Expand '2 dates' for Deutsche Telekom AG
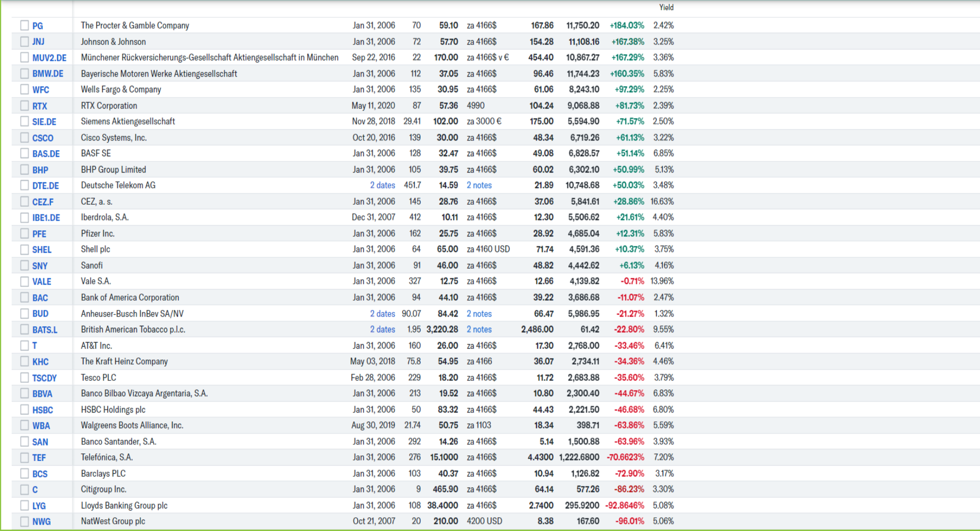This screenshot has width=980, height=531. (382, 185)
